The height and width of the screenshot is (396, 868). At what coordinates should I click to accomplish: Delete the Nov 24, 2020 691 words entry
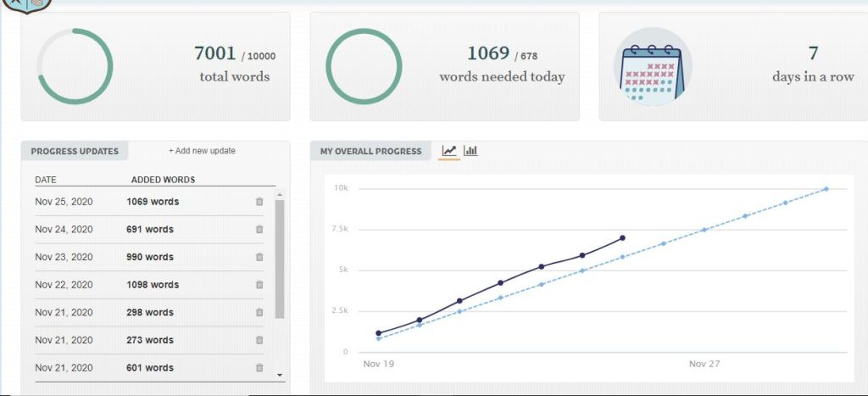click(259, 230)
